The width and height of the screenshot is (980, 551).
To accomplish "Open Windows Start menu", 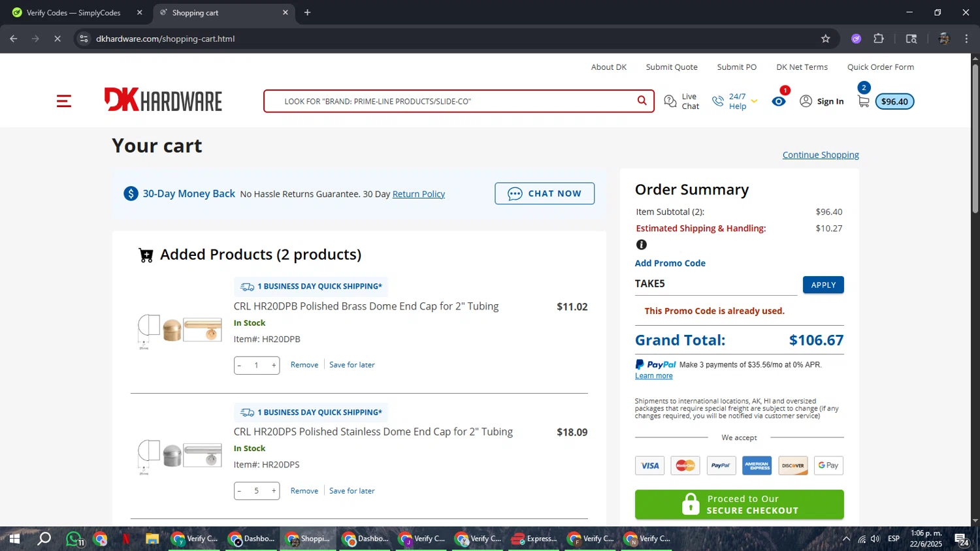I will pos(14,539).
